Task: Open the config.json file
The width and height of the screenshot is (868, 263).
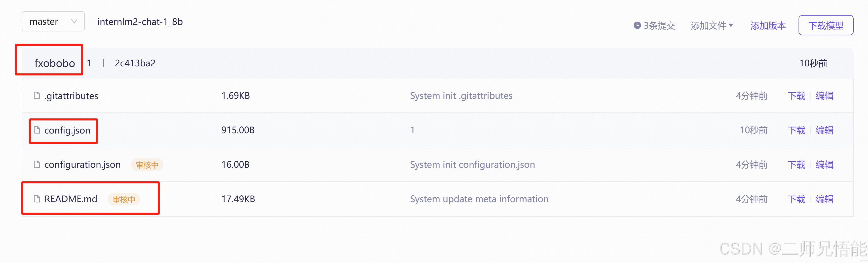Action: tap(67, 130)
